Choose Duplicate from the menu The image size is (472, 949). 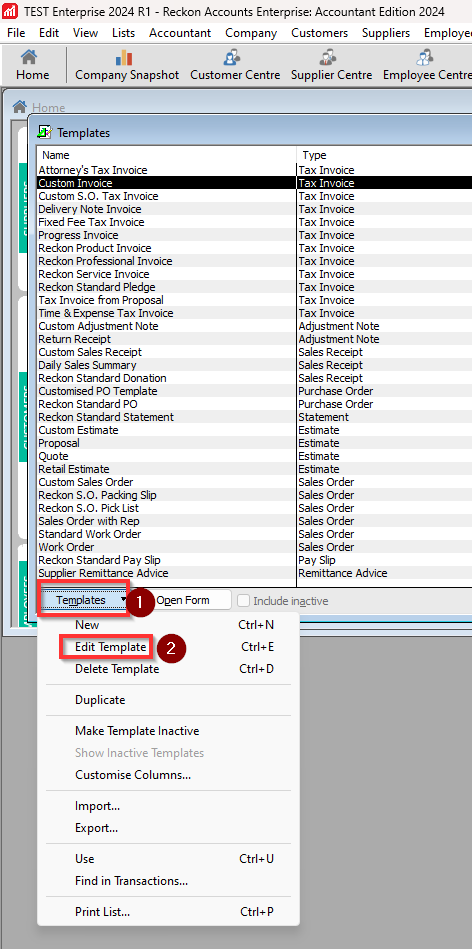168,700
